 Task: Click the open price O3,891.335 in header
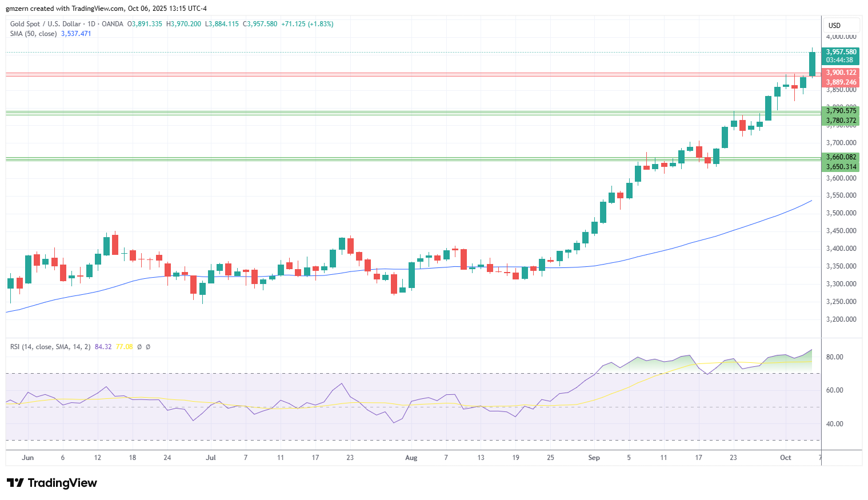click(x=145, y=24)
